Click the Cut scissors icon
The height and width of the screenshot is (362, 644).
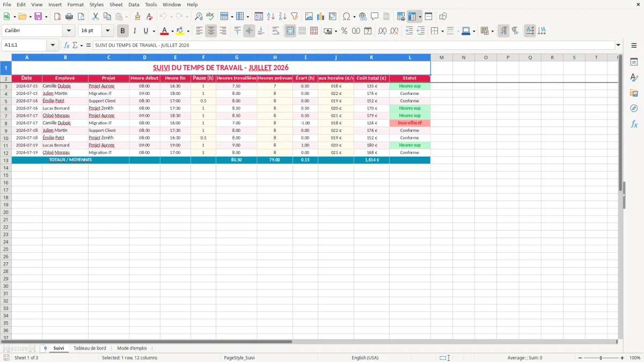click(x=95, y=17)
